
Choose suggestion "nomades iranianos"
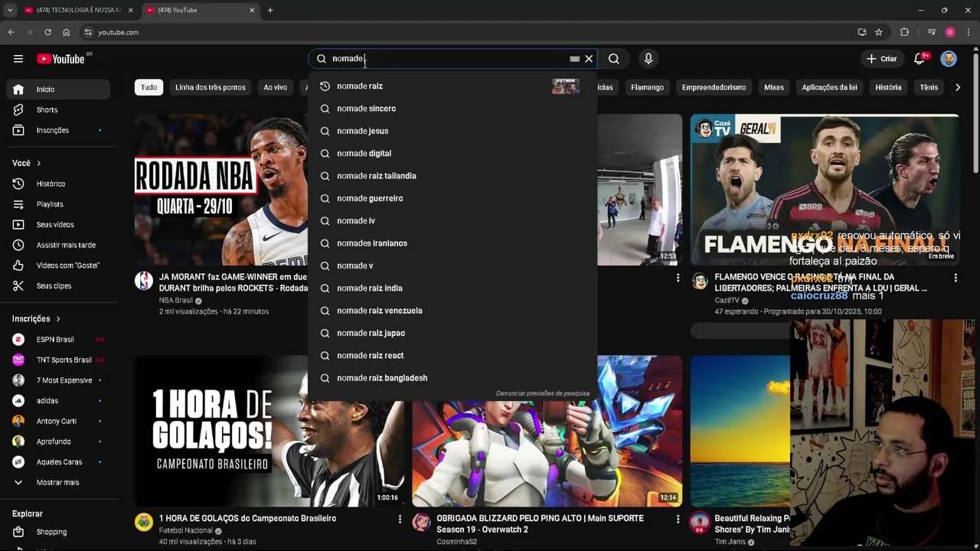pyautogui.click(x=452, y=243)
